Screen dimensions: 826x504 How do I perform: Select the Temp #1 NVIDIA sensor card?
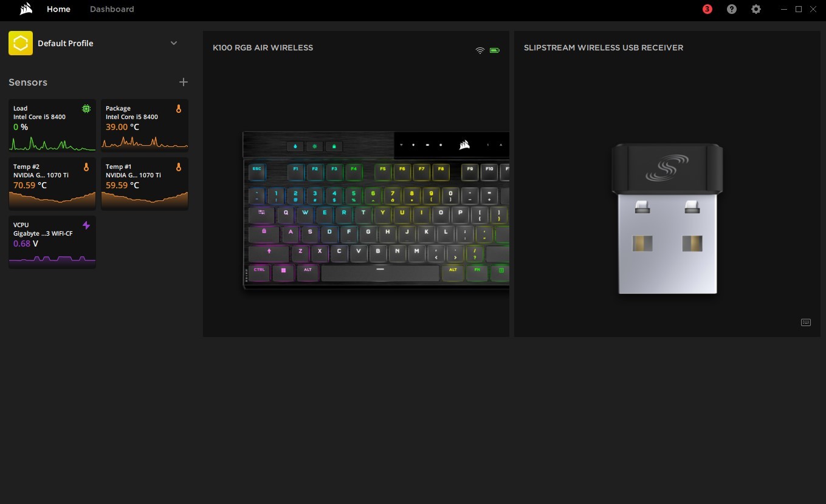point(145,183)
